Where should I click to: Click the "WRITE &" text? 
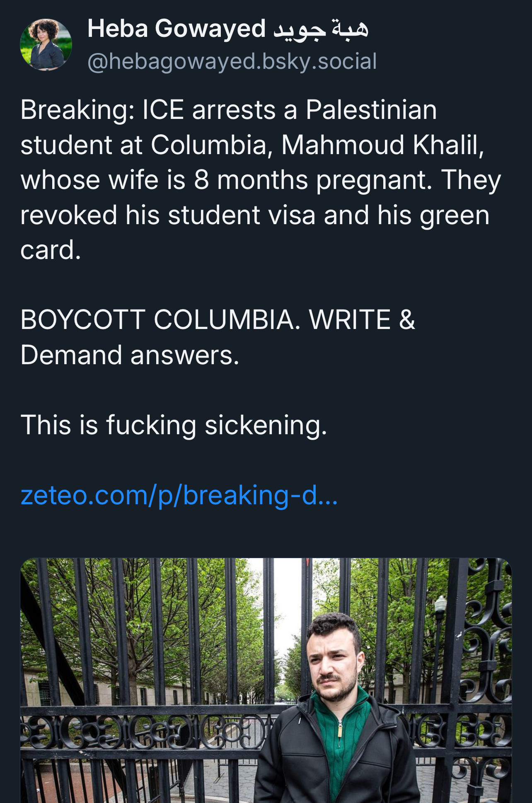(362, 320)
